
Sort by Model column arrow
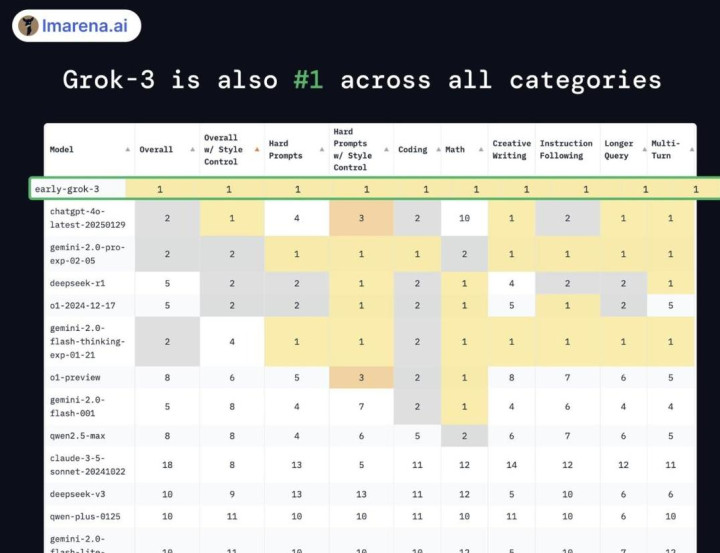pyautogui.click(x=128, y=149)
